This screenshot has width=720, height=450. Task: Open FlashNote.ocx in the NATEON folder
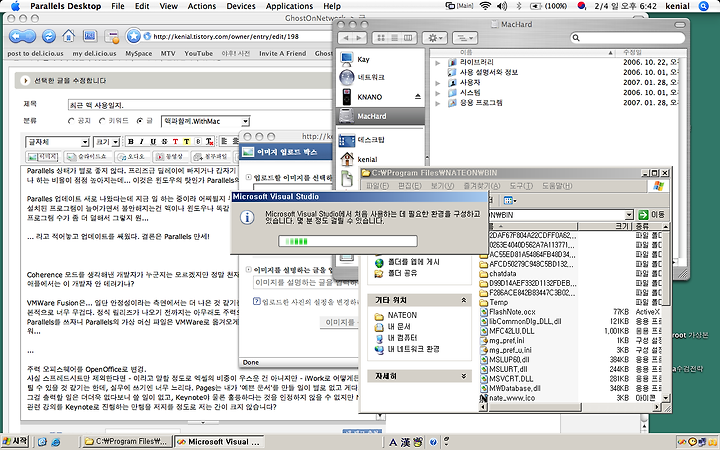512,312
